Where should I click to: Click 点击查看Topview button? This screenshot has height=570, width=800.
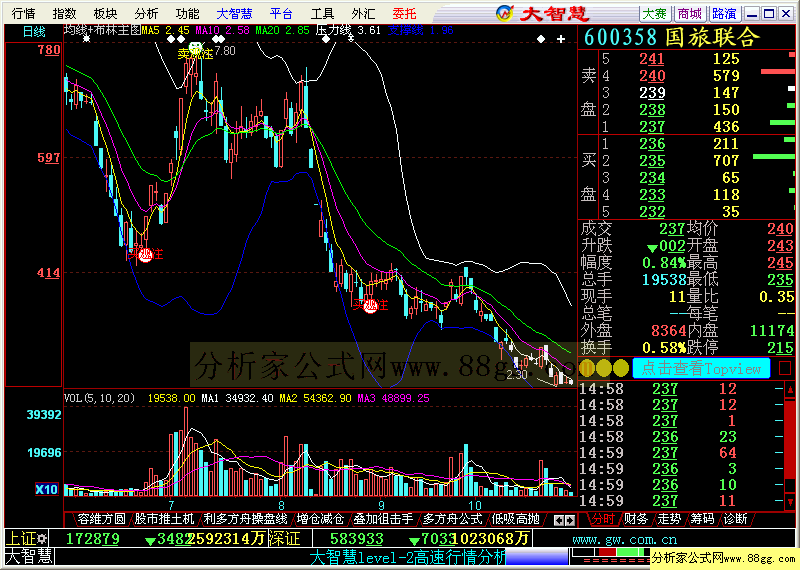701,368
